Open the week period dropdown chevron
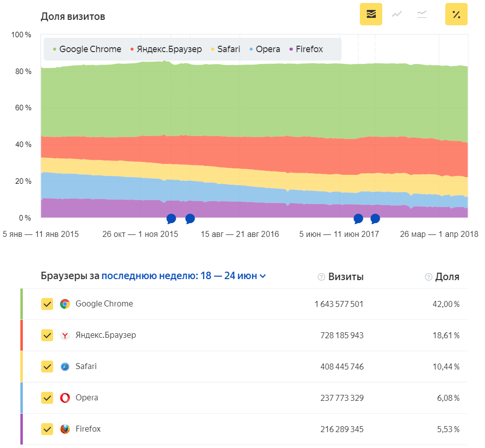 coord(263,276)
